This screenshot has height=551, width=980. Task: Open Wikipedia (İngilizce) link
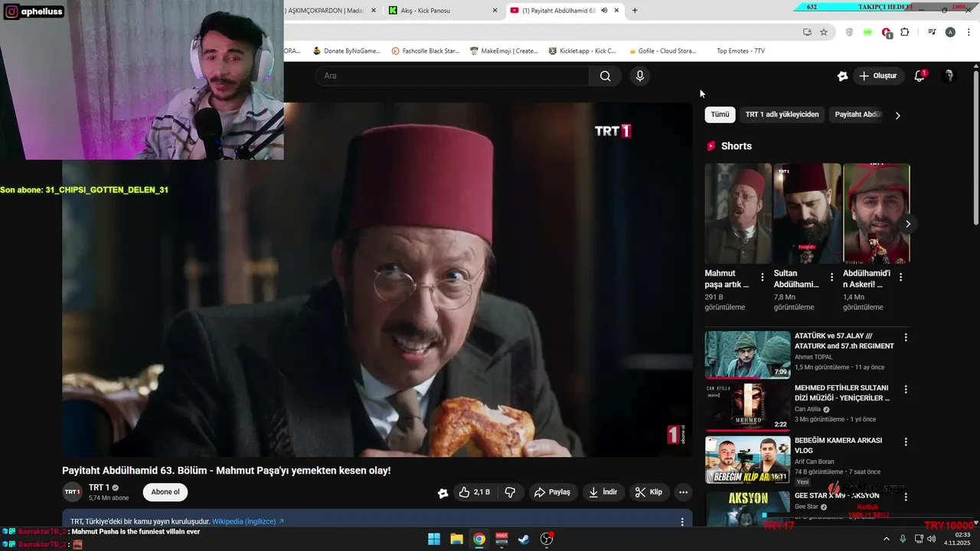pyautogui.click(x=248, y=522)
